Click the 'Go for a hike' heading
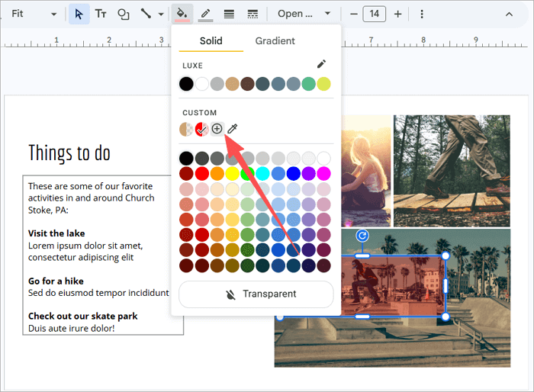 56,281
